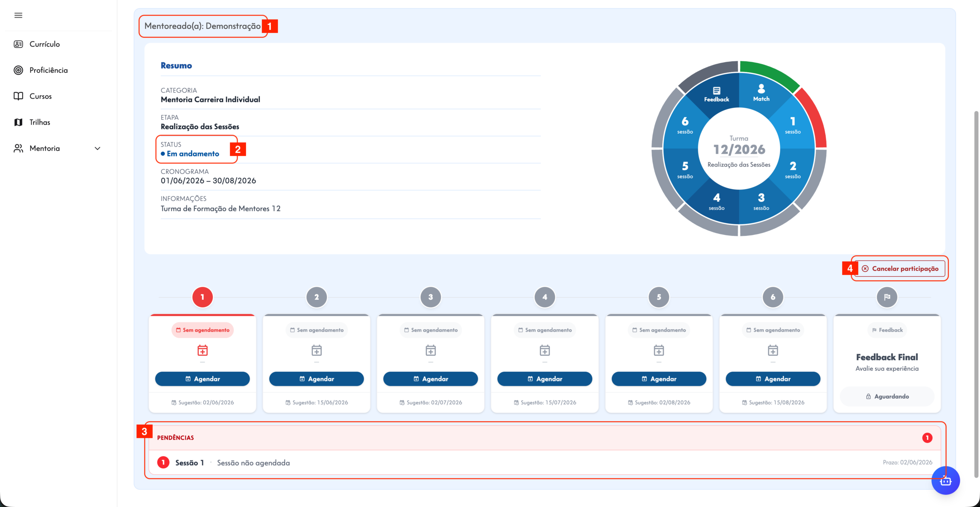980x507 pixels.
Task: Click the Feedback segment in wheel chart
Action: coord(716,93)
